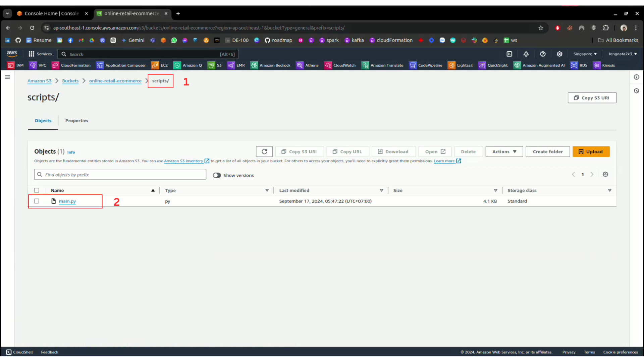Check the main.py row checkbox
The height and width of the screenshot is (362, 644).
click(37, 201)
